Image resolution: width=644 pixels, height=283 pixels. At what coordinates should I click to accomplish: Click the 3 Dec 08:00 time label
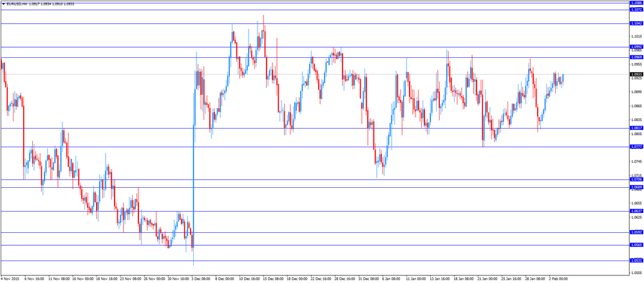(201, 279)
